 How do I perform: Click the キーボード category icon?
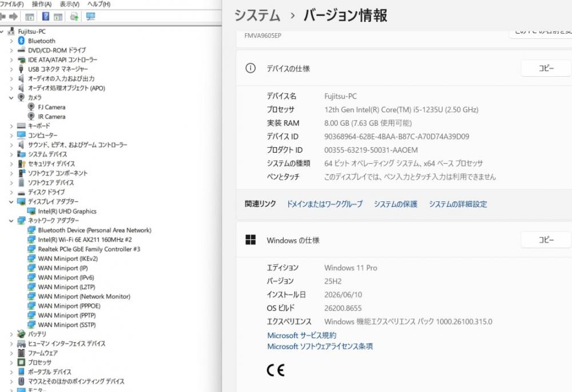pos(21,126)
